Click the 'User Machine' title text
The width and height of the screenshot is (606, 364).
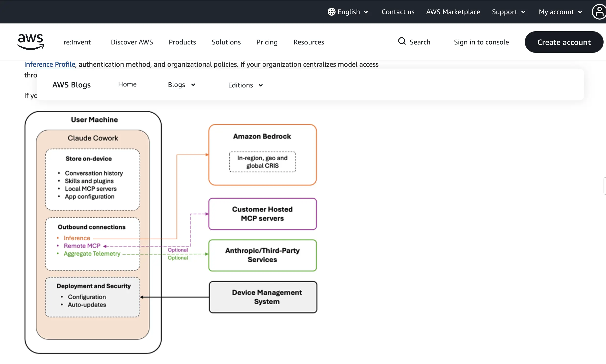94,120
